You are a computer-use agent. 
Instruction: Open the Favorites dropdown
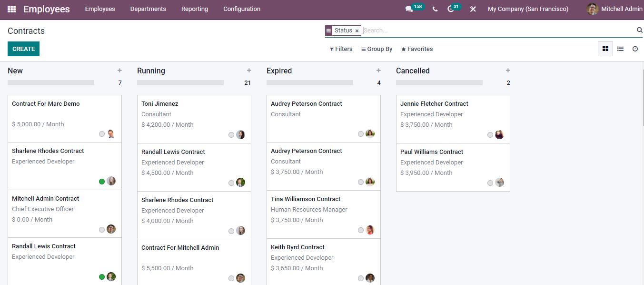[417, 49]
